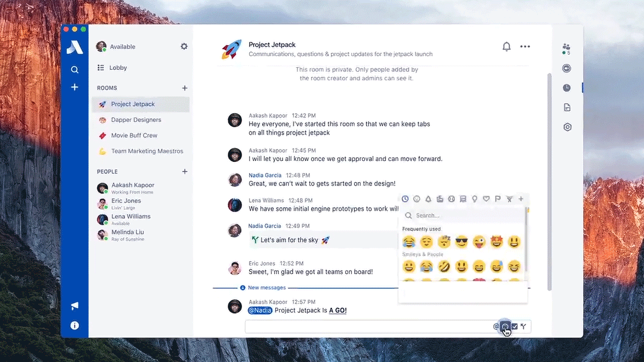Select the Atlassian emoji category tab

pyautogui.click(x=509, y=199)
